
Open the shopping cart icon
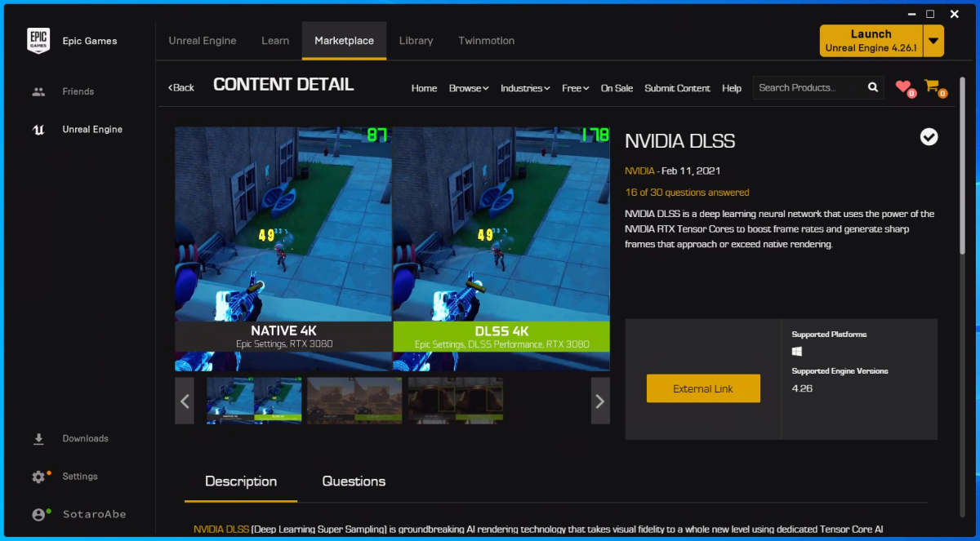click(x=932, y=86)
